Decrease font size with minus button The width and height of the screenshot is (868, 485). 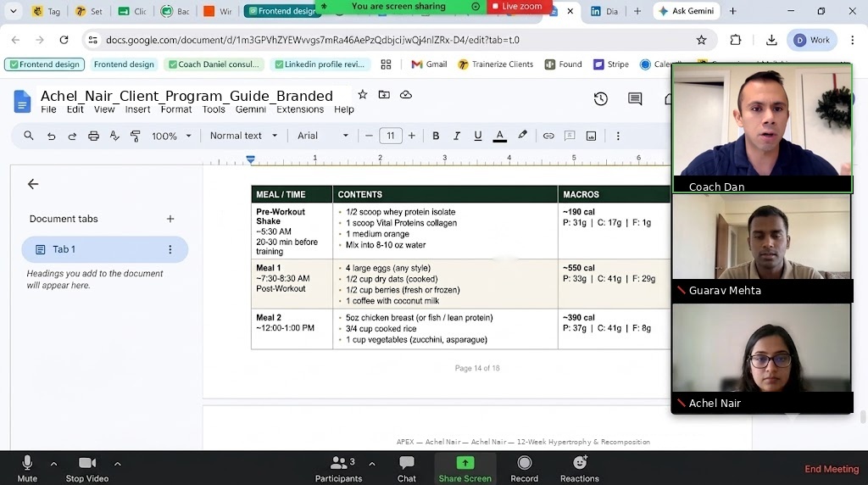pyautogui.click(x=369, y=136)
